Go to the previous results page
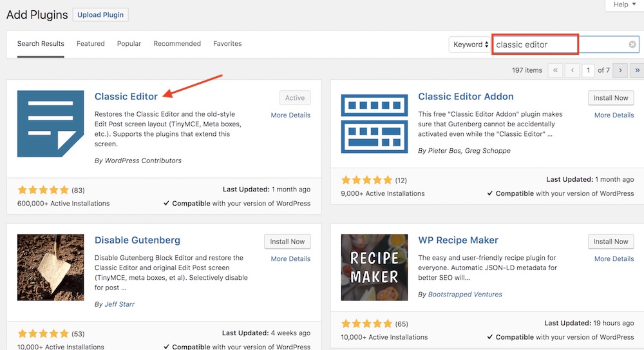The width and height of the screenshot is (644, 350). 572,70
